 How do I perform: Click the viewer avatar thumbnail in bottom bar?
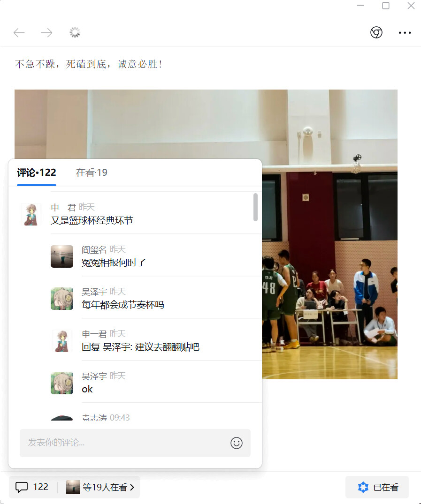(73, 487)
